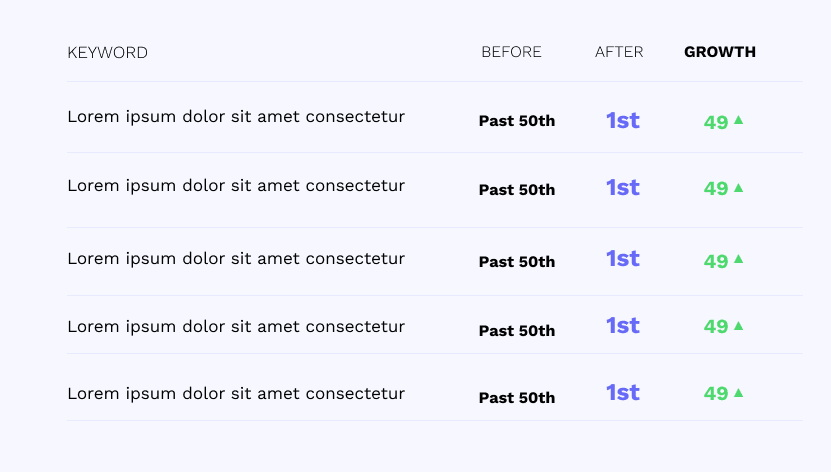Click the fourth row's Past 50th value

[x=517, y=331]
